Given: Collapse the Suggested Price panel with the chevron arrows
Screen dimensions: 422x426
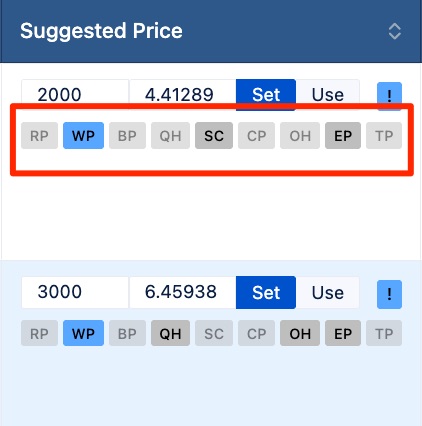Looking at the screenshot, I should [395, 32].
